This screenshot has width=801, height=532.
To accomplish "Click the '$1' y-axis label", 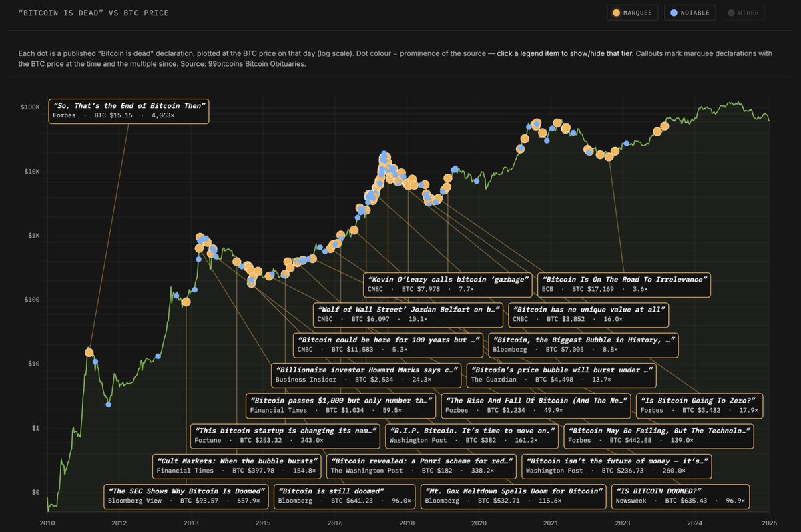I will tap(36, 428).
